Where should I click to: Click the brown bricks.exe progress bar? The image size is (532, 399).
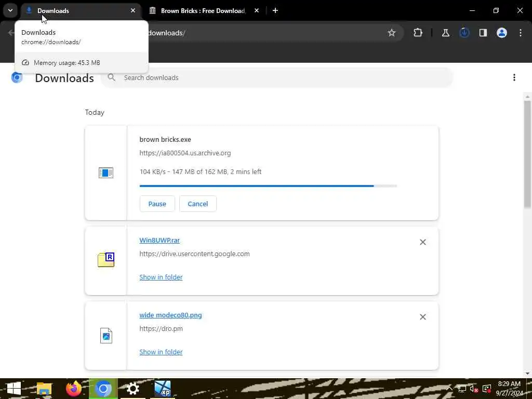[x=268, y=186]
